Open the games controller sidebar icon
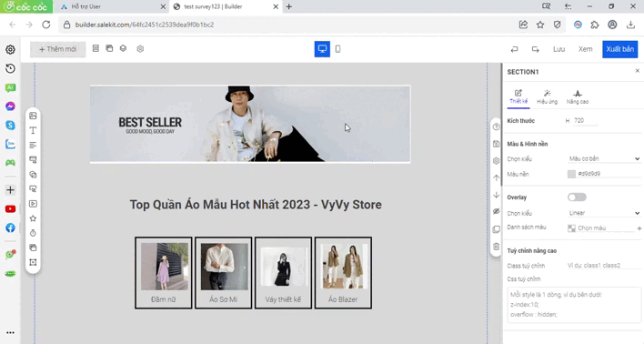 [x=10, y=163]
